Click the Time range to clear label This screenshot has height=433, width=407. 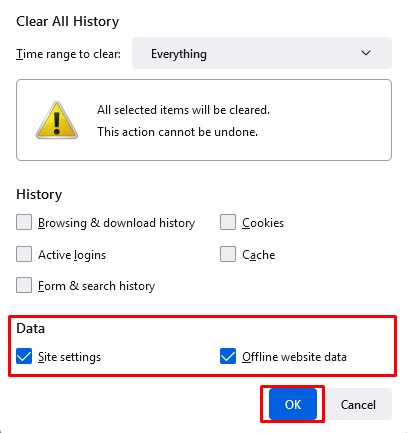[68, 54]
